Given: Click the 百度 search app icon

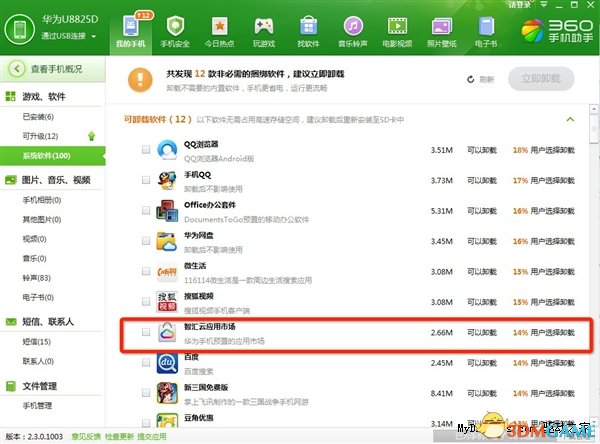Looking at the screenshot, I should [x=167, y=362].
